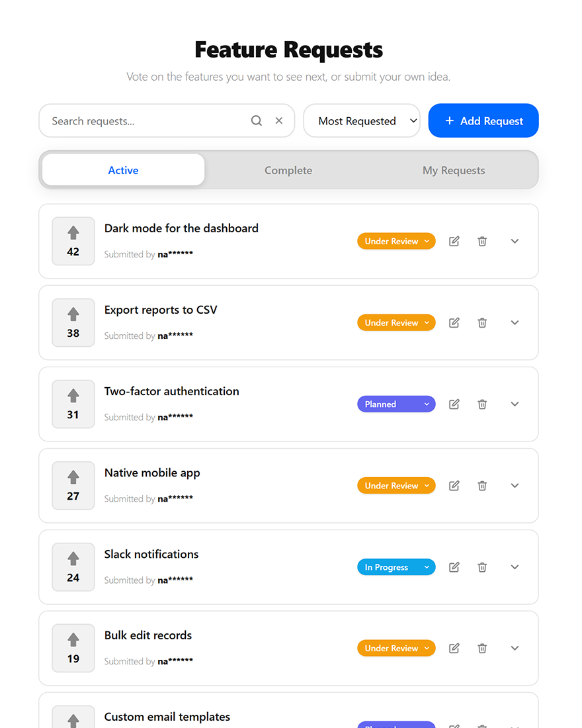Expand Dark mode for the dashboard details
The width and height of the screenshot is (582, 728).
pos(515,241)
